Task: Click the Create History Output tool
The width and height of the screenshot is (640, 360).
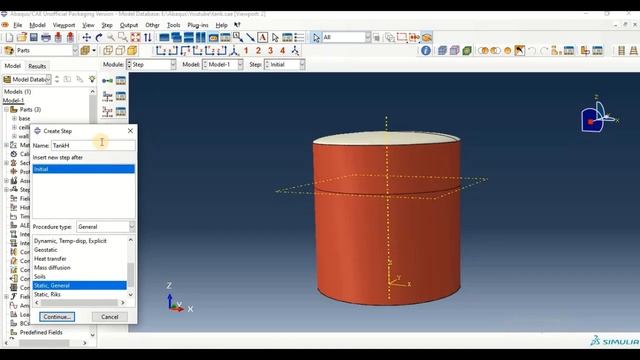Action: (107, 111)
